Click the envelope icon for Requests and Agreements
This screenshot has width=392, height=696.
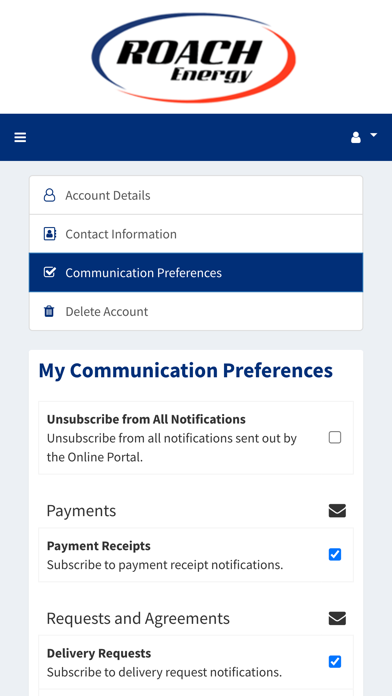(x=337, y=618)
